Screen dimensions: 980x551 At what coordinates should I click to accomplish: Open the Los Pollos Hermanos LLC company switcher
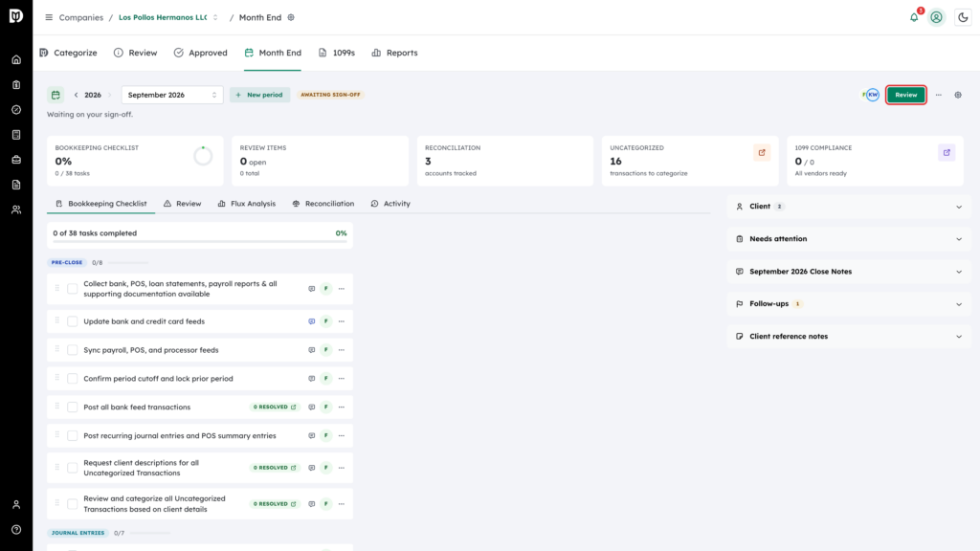(x=168, y=17)
